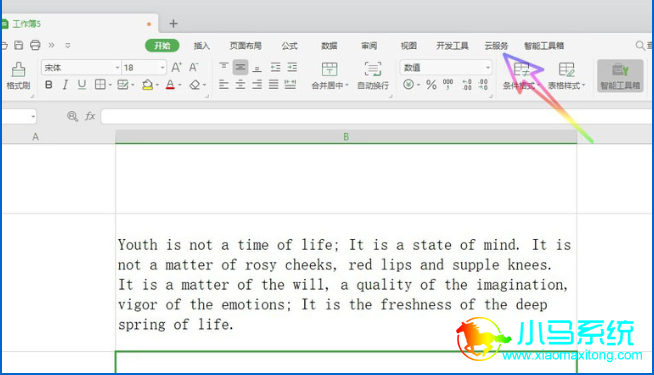Click the cell borders icon

coord(100,85)
